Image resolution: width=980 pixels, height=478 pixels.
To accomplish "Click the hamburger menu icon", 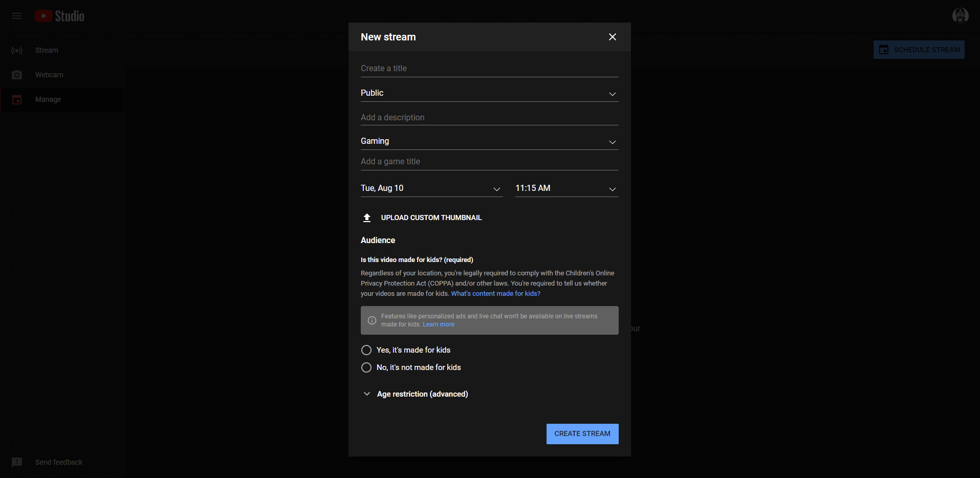I will 17,16.
